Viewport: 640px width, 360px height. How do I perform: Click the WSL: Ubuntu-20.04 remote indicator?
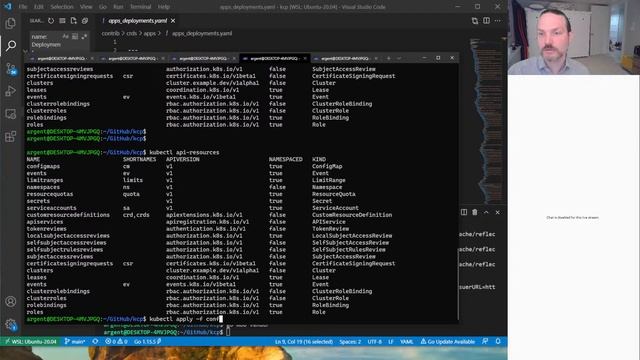tap(31, 342)
